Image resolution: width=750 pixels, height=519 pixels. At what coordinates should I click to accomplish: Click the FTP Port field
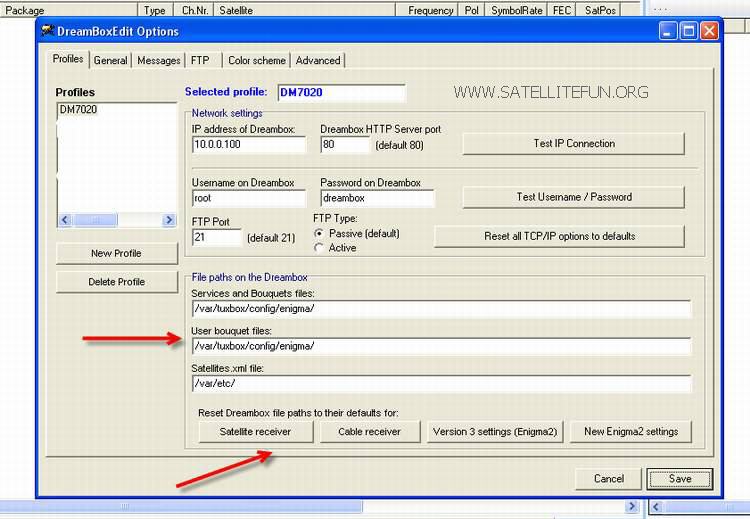pyautogui.click(x=217, y=237)
